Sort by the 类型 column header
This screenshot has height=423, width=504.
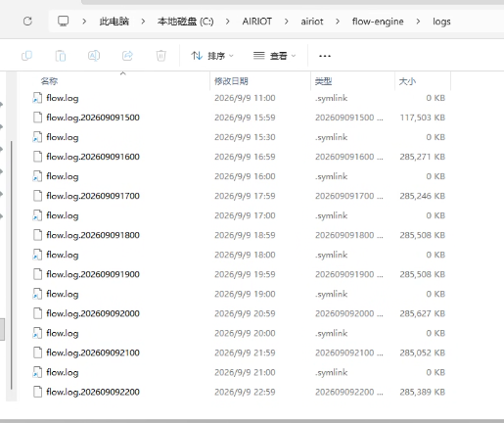(323, 81)
